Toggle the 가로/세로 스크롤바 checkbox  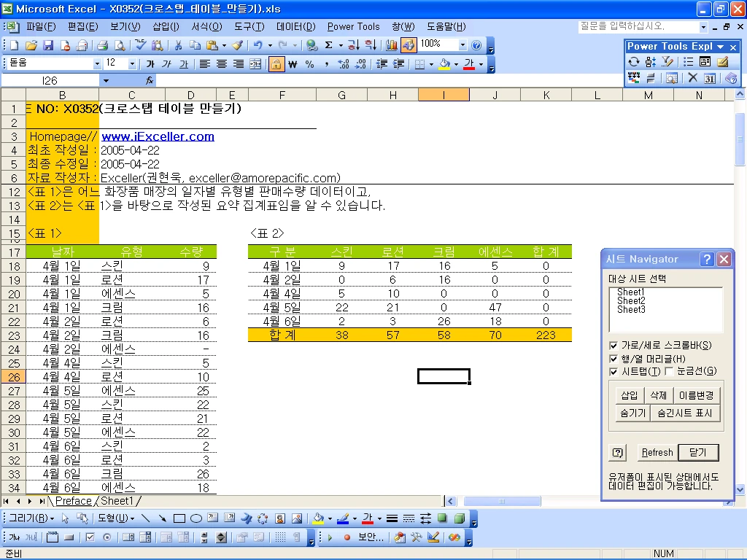[614, 346]
